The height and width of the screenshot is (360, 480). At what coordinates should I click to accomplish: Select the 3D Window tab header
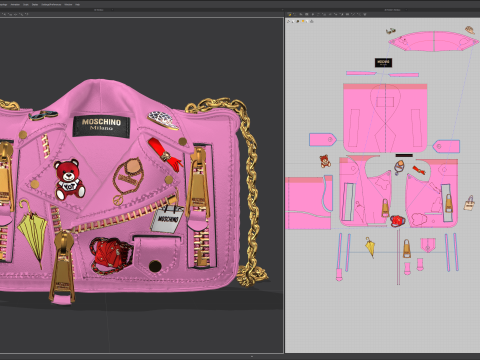coord(99,10)
